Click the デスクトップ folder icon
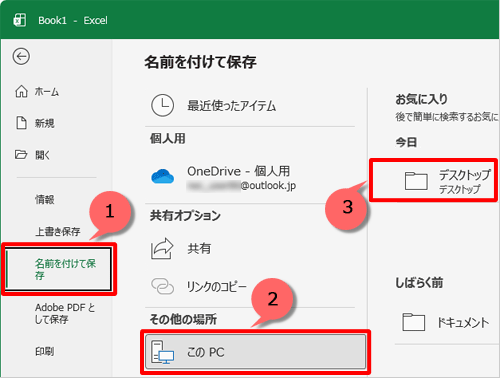The width and height of the screenshot is (500, 378). [x=416, y=181]
